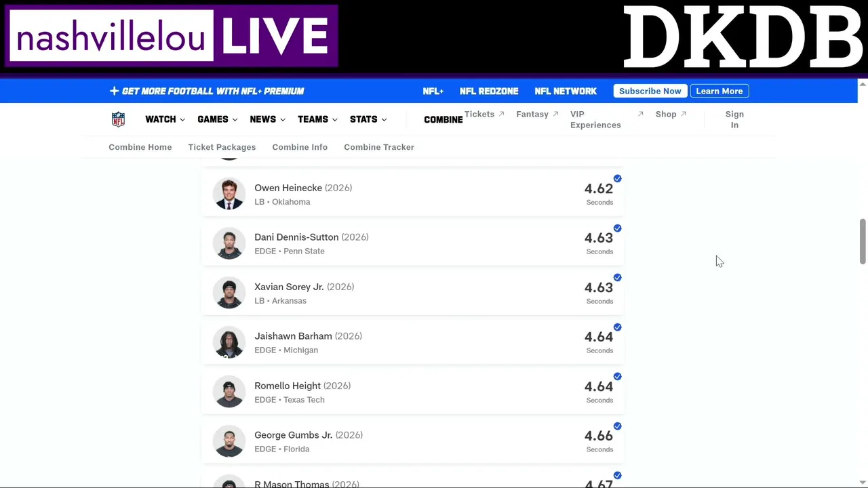Click the Subscribe Now button
Image resolution: width=868 pixels, height=488 pixels.
click(650, 91)
